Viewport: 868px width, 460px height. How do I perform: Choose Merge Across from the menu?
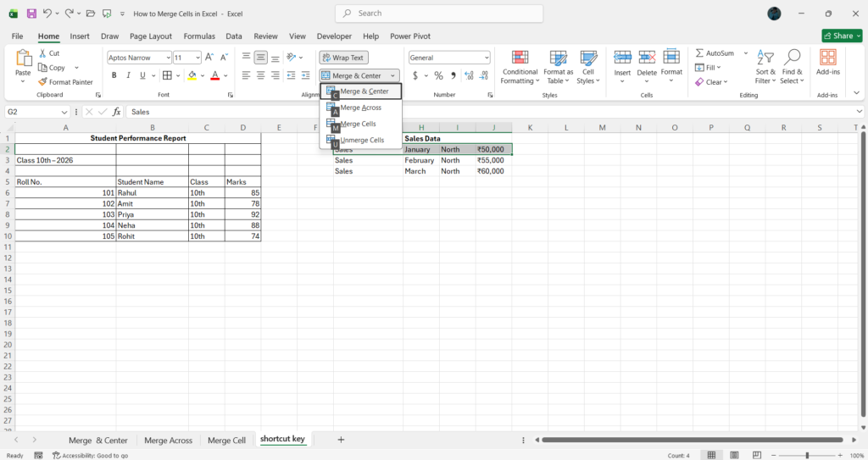[361, 108]
